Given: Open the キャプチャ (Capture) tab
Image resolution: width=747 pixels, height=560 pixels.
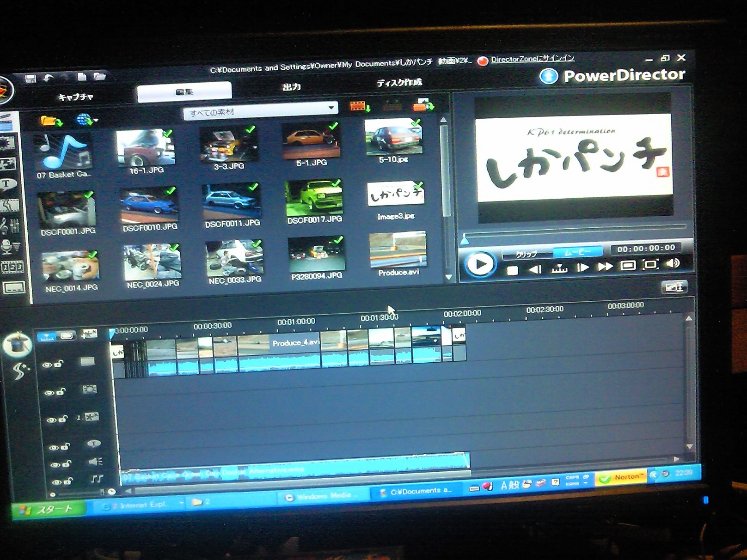Looking at the screenshot, I should 76,97.
